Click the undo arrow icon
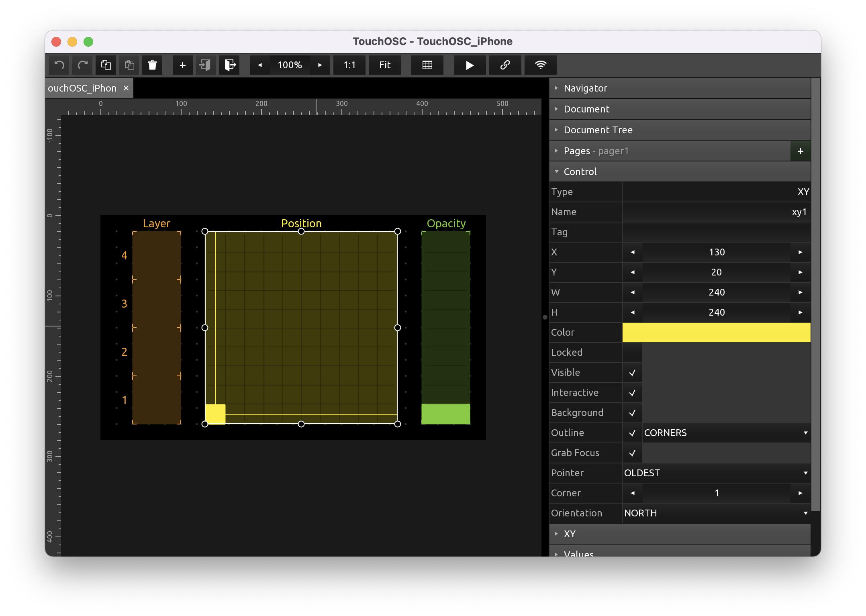Viewport: 866px width, 616px height. (x=59, y=65)
